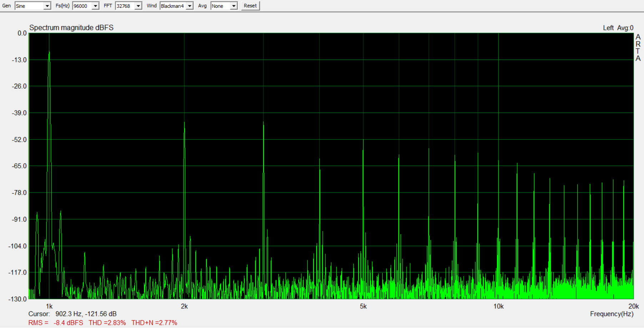The image size is (644, 328).
Task: Open the FFT size dropdown
Action: (138, 6)
